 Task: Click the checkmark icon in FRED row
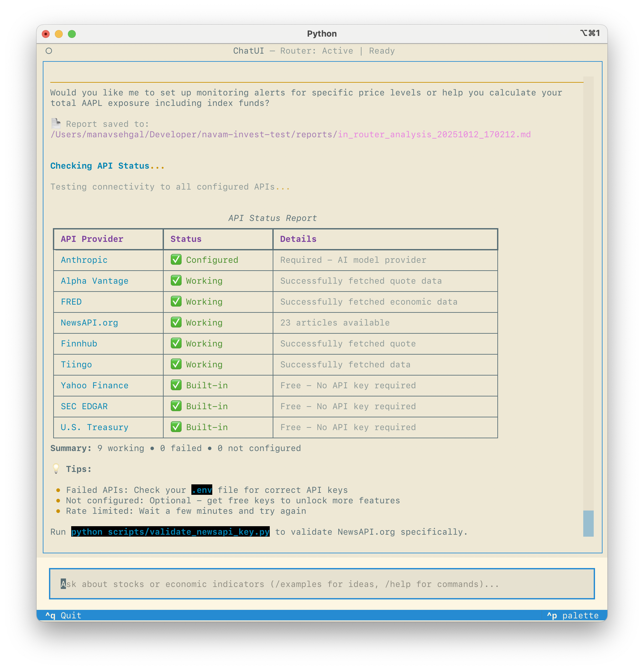(x=176, y=302)
